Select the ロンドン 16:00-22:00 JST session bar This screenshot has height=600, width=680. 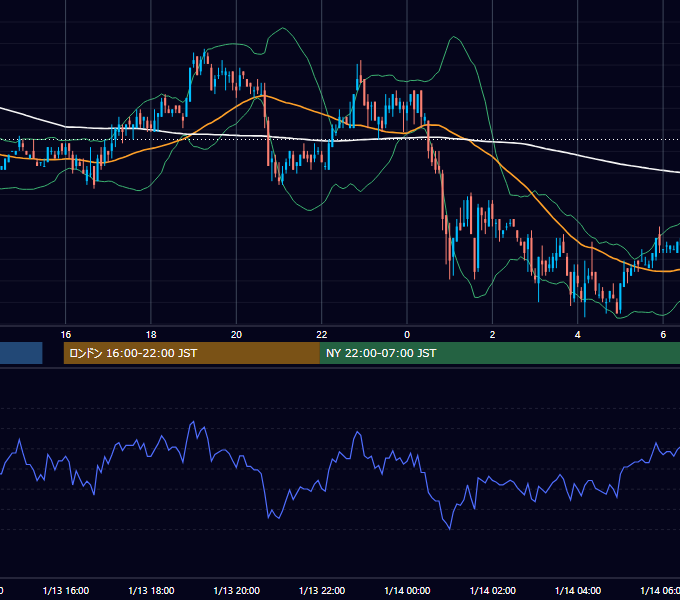[192, 353]
